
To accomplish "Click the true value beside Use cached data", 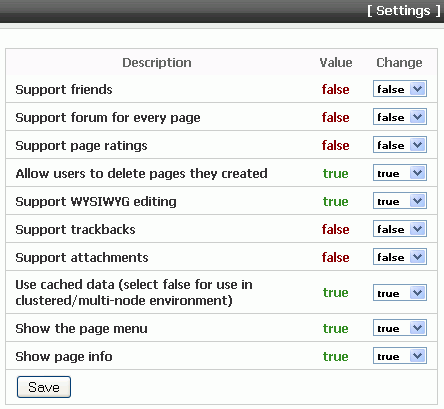I will (x=335, y=292).
